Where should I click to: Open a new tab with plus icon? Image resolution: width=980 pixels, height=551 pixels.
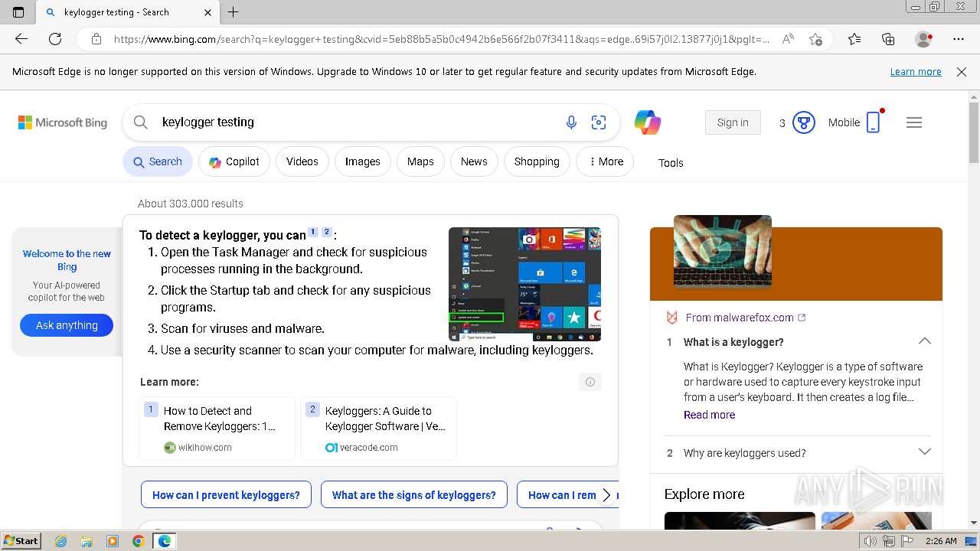[x=234, y=12]
